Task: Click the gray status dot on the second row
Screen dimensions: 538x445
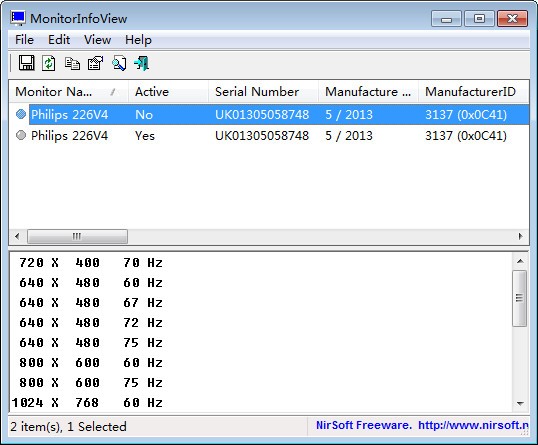Action: pyautogui.click(x=21, y=136)
